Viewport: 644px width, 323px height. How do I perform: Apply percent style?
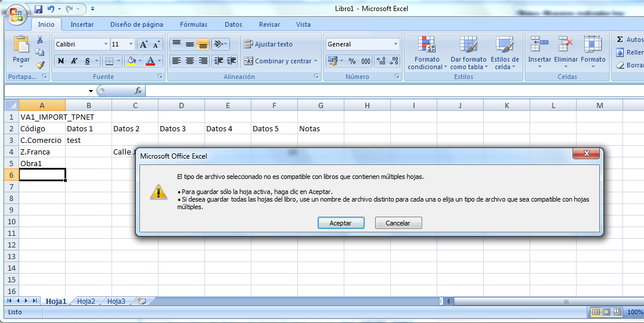352,61
